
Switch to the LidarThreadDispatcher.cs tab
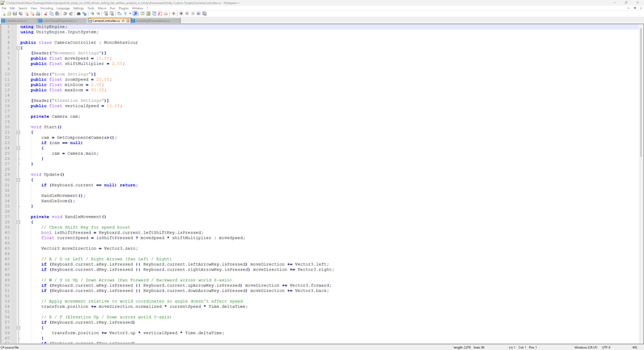pos(62,21)
